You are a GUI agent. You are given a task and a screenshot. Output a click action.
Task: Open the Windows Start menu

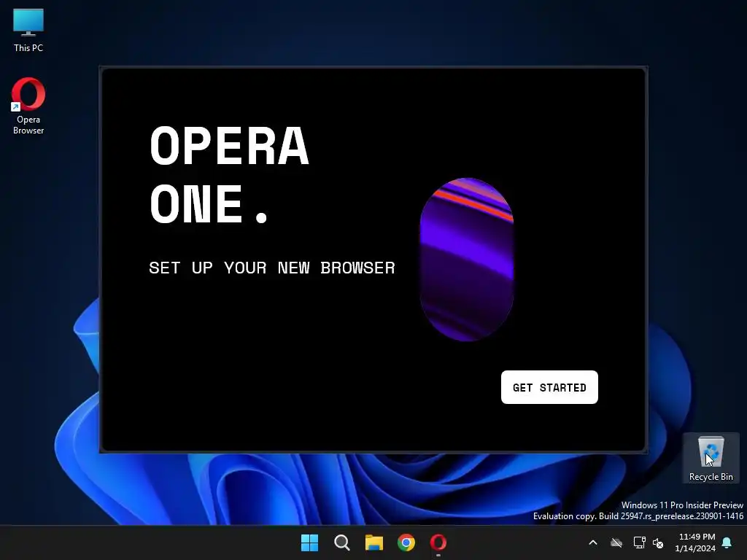tap(309, 542)
